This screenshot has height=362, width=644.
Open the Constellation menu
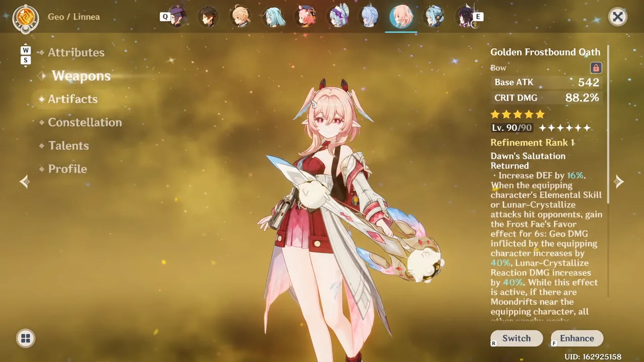click(x=85, y=122)
